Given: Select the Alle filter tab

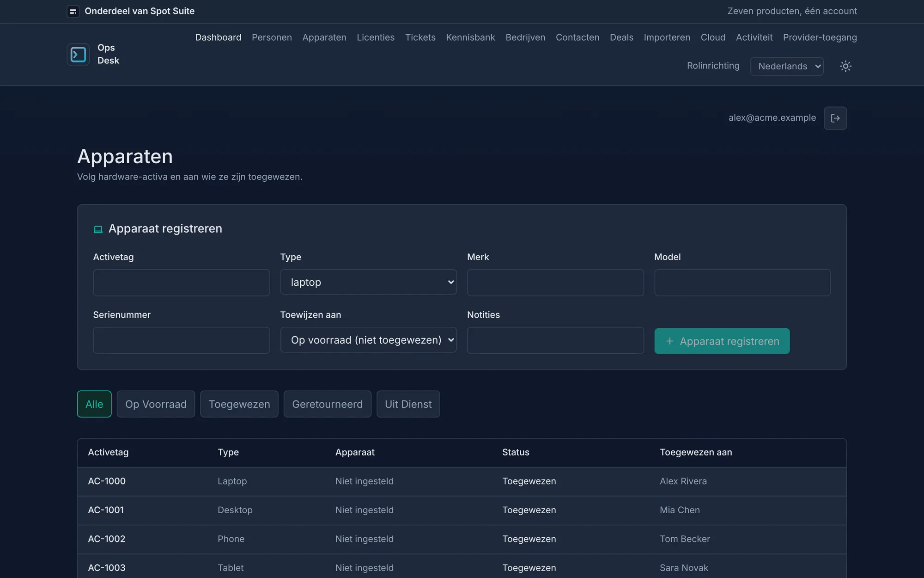Looking at the screenshot, I should click(94, 404).
